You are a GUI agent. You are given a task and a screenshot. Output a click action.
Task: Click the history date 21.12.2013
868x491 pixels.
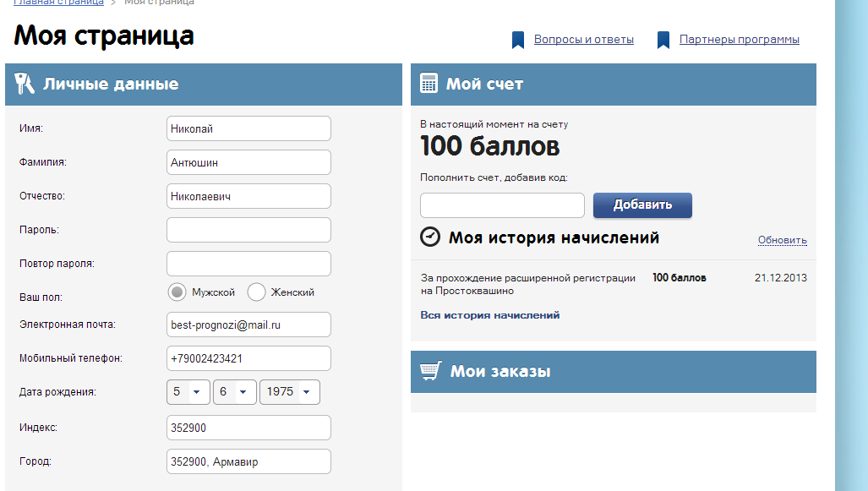pos(781,278)
